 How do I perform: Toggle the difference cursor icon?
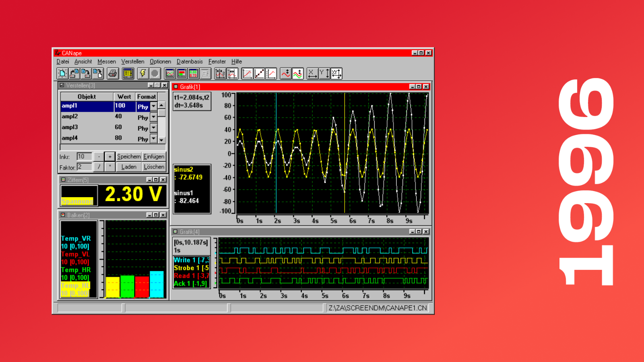232,73
